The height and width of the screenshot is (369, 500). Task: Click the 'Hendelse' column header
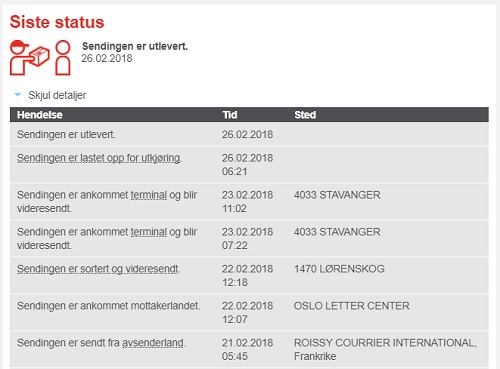point(40,115)
